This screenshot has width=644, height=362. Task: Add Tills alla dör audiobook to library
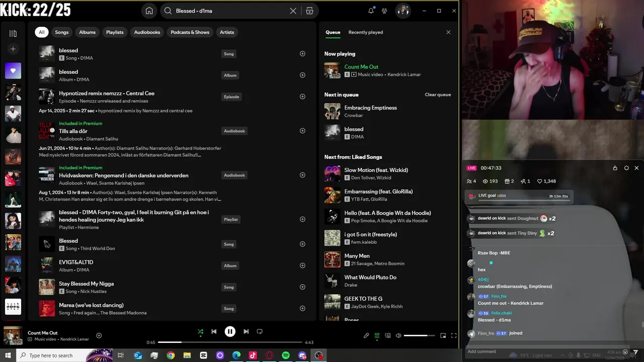click(302, 131)
